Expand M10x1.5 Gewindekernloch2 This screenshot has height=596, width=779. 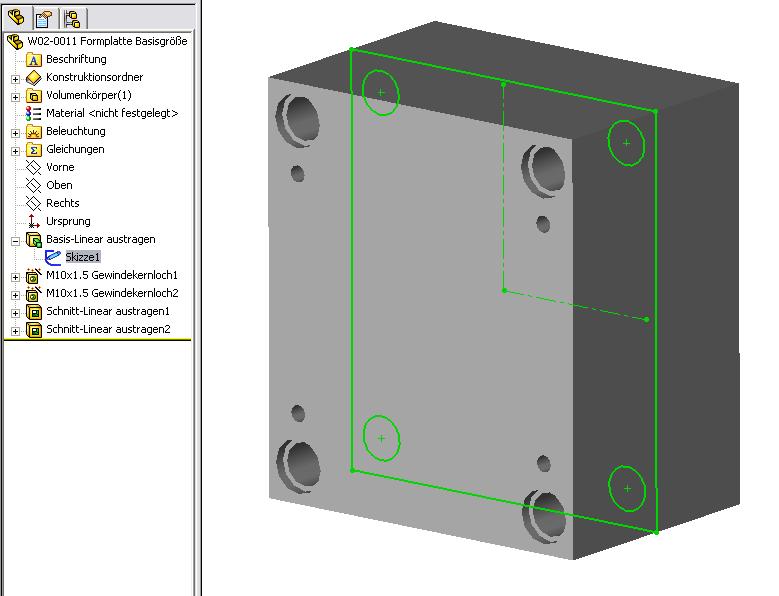(x=15, y=295)
